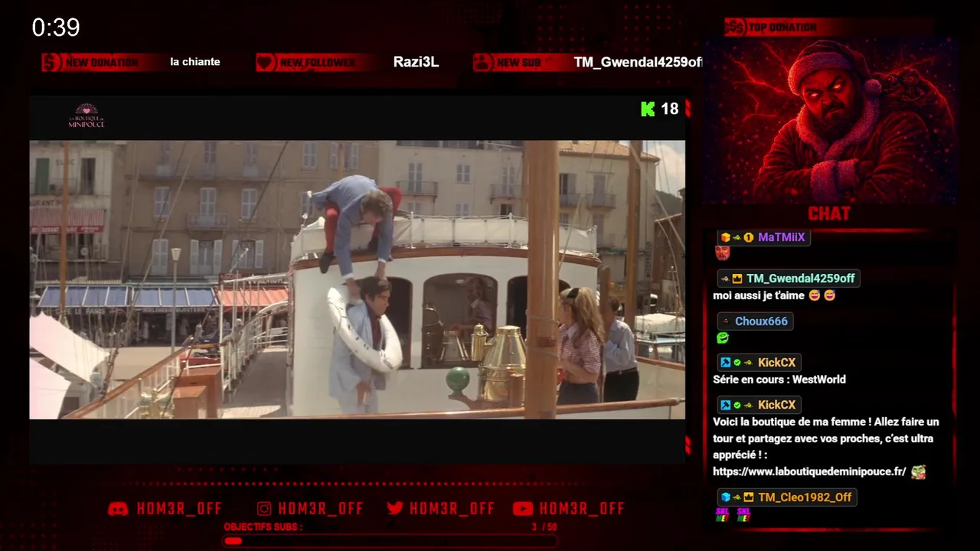Click the New Donation dollar icon
The height and width of the screenshot is (551, 980).
pyautogui.click(x=51, y=63)
